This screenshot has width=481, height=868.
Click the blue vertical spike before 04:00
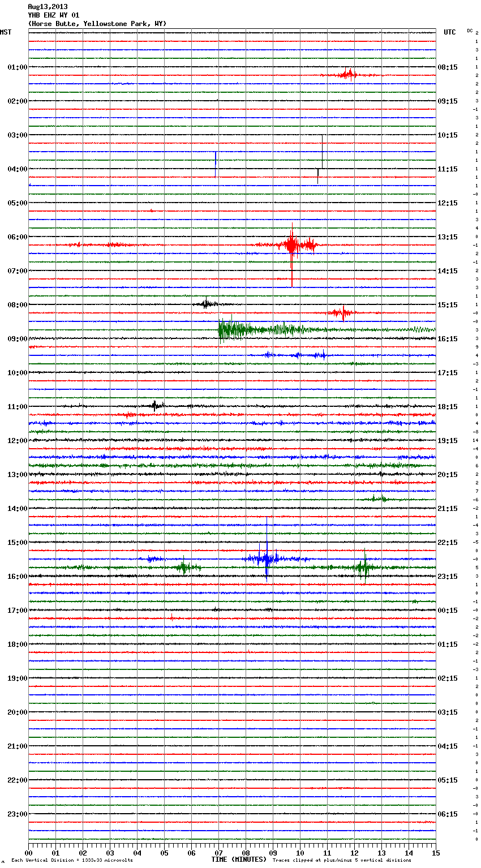(x=216, y=164)
